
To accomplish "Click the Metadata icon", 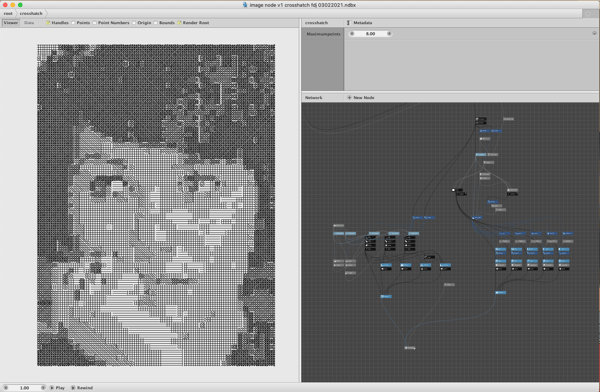I will click(x=349, y=23).
